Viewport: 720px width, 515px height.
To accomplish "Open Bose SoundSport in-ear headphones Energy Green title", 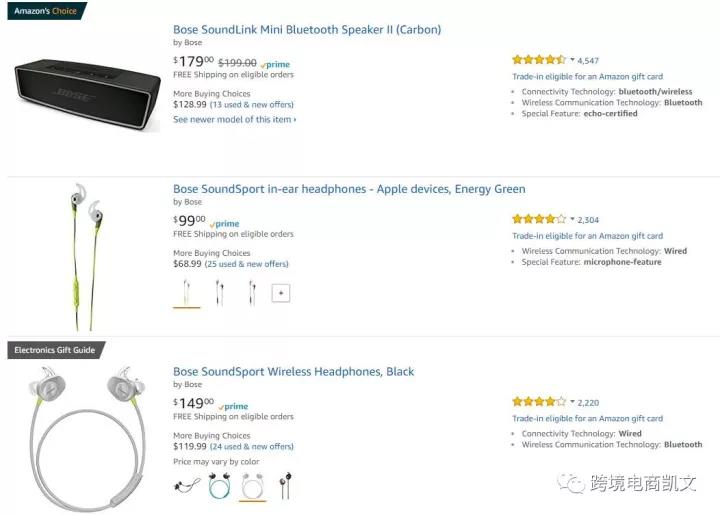I will (x=349, y=189).
